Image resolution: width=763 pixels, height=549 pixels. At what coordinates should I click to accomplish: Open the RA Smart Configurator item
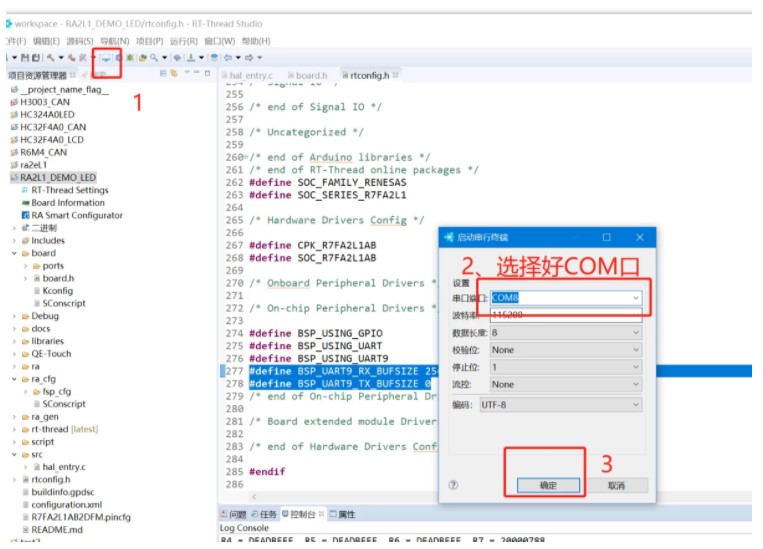[72, 215]
